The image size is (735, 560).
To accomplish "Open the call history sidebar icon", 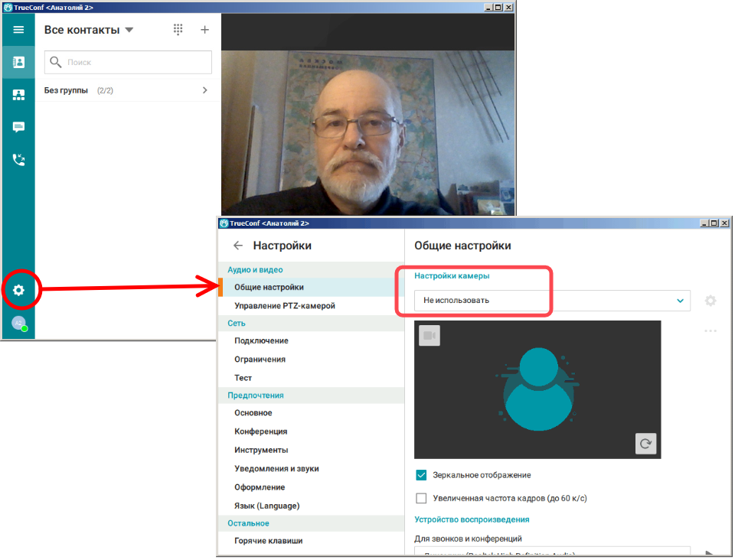I will [18, 160].
